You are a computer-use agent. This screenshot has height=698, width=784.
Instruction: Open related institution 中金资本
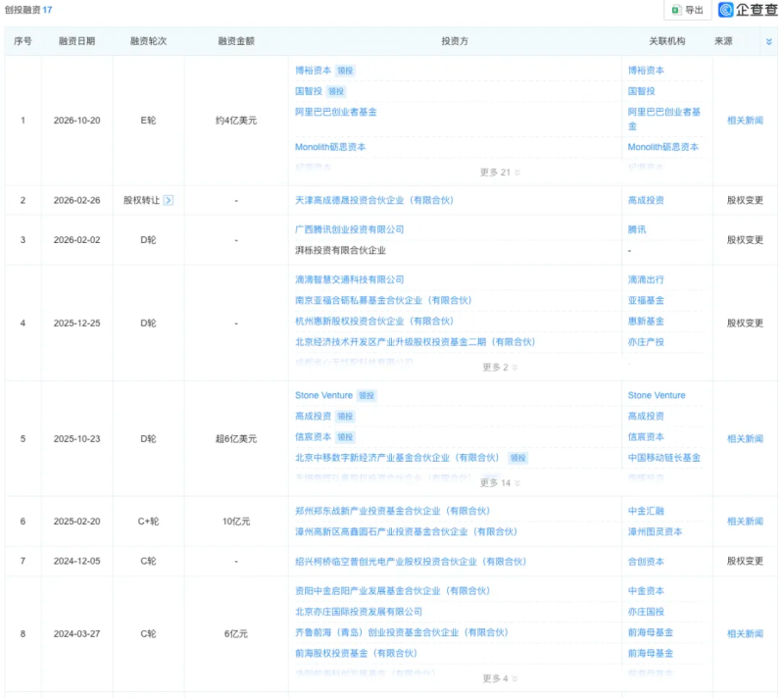[x=646, y=591]
